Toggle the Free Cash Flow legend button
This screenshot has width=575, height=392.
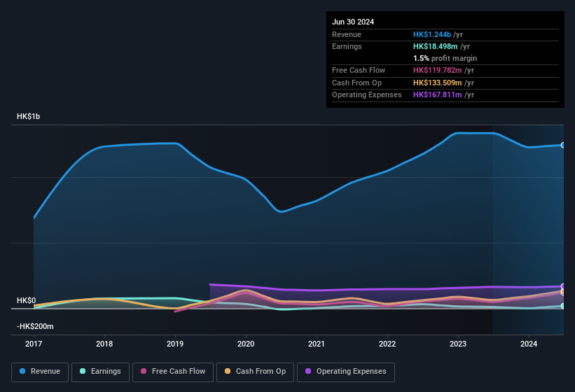point(173,372)
